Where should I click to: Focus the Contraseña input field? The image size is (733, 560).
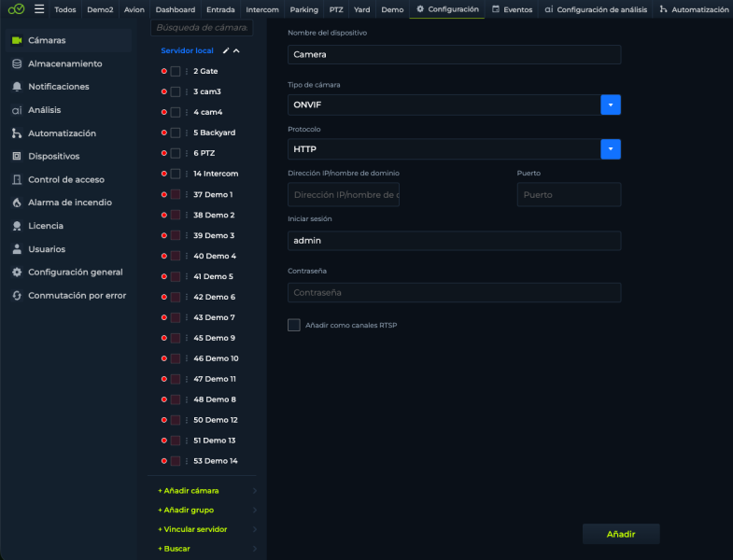(x=454, y=293)
